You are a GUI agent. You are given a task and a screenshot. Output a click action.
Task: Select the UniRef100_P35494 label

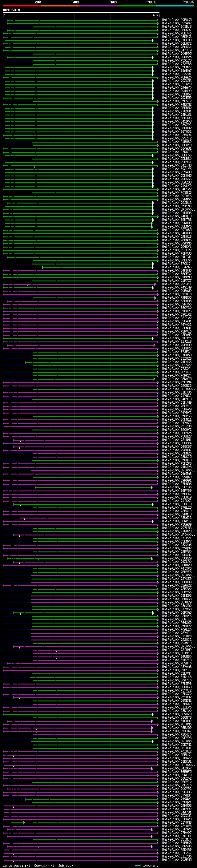(177, 135)
